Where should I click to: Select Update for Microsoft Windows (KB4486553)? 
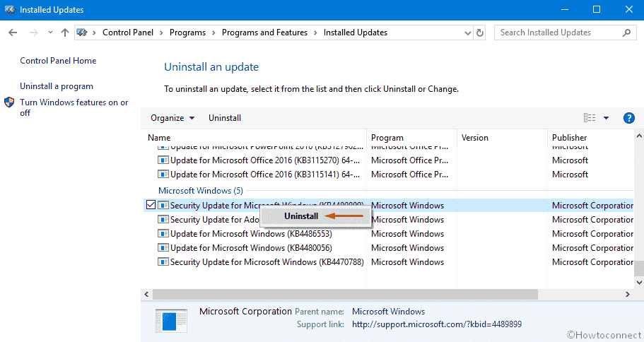pos(251,234)
